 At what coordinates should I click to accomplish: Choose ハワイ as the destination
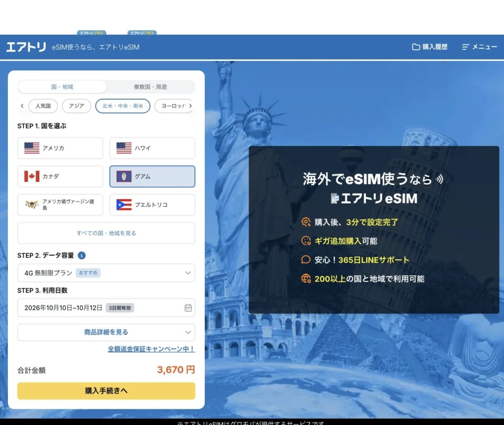(153, 148)
